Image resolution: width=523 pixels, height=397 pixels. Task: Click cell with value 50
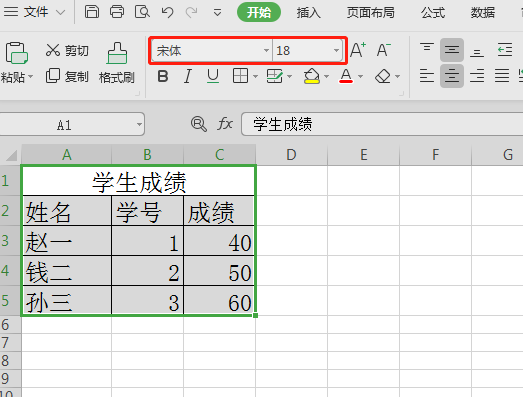[x=219, y=271]
